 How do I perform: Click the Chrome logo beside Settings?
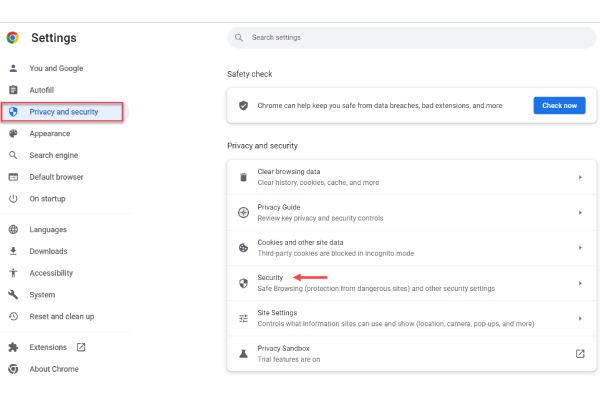tap(13, 38)
